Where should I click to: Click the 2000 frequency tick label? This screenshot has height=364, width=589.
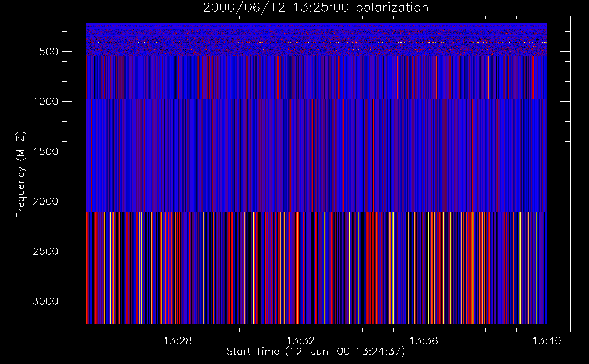click(x=46, y=201)
